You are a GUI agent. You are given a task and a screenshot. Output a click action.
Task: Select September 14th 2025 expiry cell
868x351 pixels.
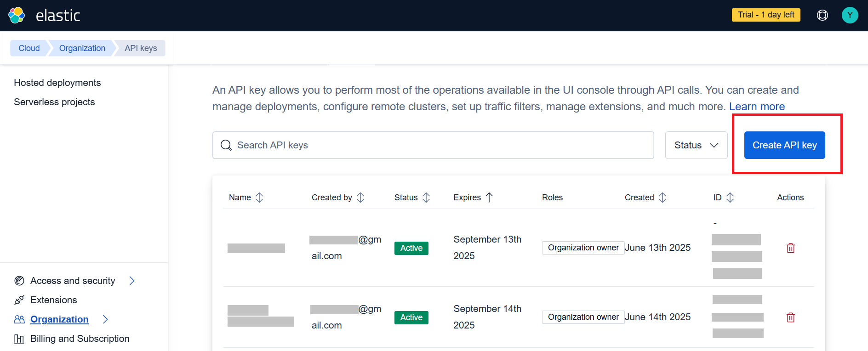pos(487,317)
